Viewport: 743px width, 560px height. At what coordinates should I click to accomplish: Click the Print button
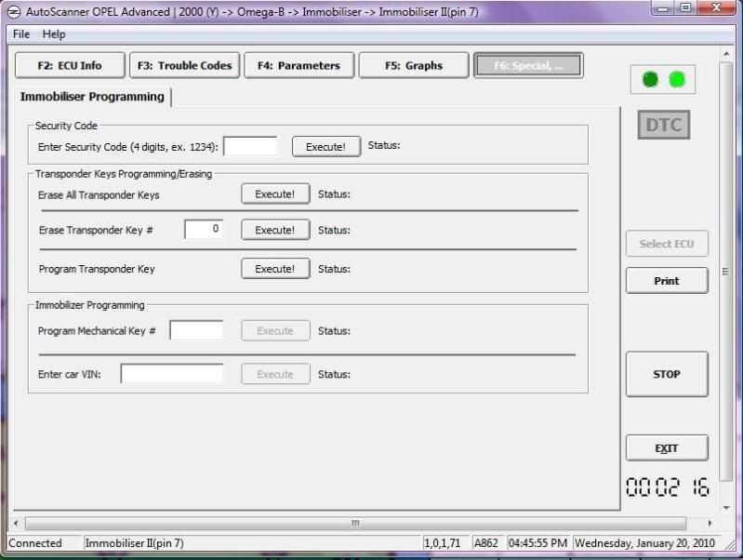tap(667, 281)
